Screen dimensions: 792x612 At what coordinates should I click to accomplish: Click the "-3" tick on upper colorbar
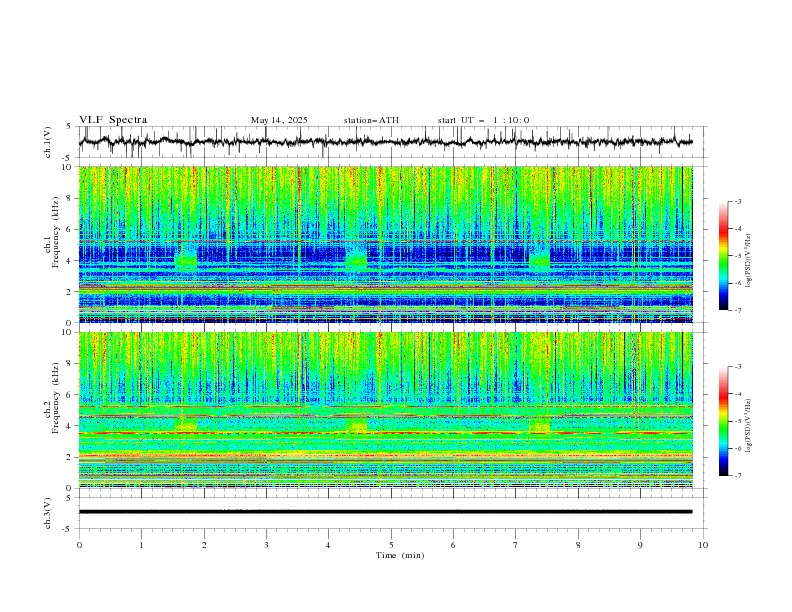tap(738, 201)
